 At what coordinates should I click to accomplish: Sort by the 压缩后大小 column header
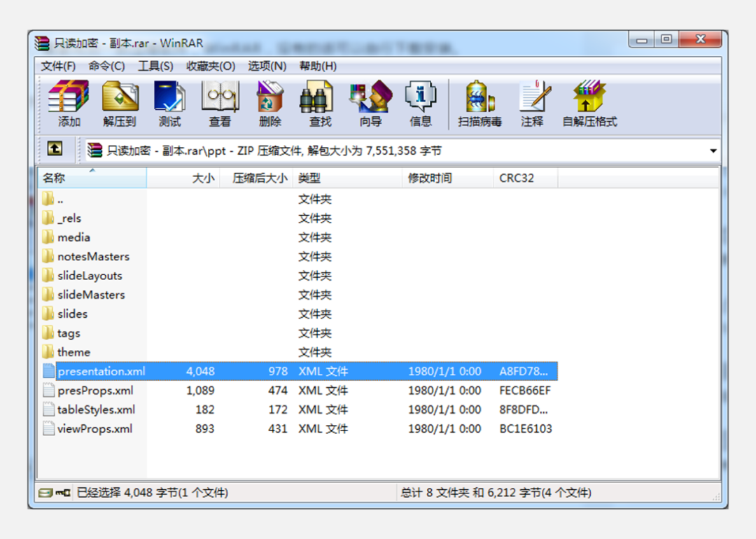(256, 178)
